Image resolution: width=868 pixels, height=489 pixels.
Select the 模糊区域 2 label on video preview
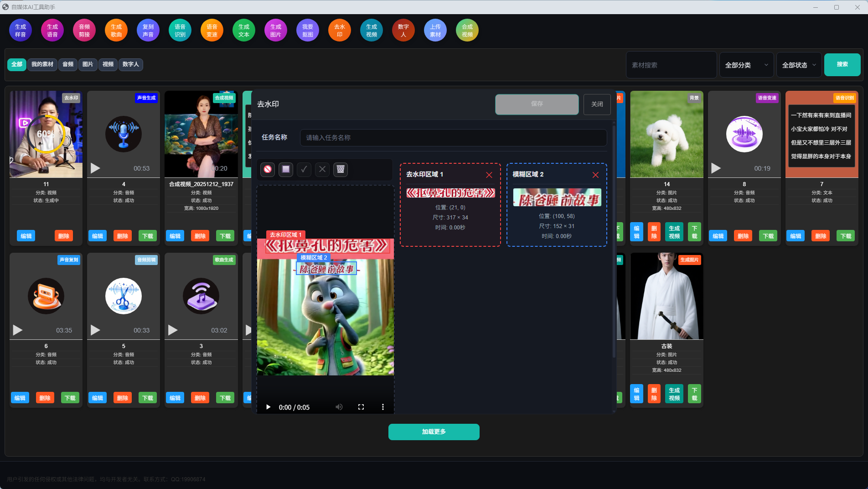coord(314,258)
